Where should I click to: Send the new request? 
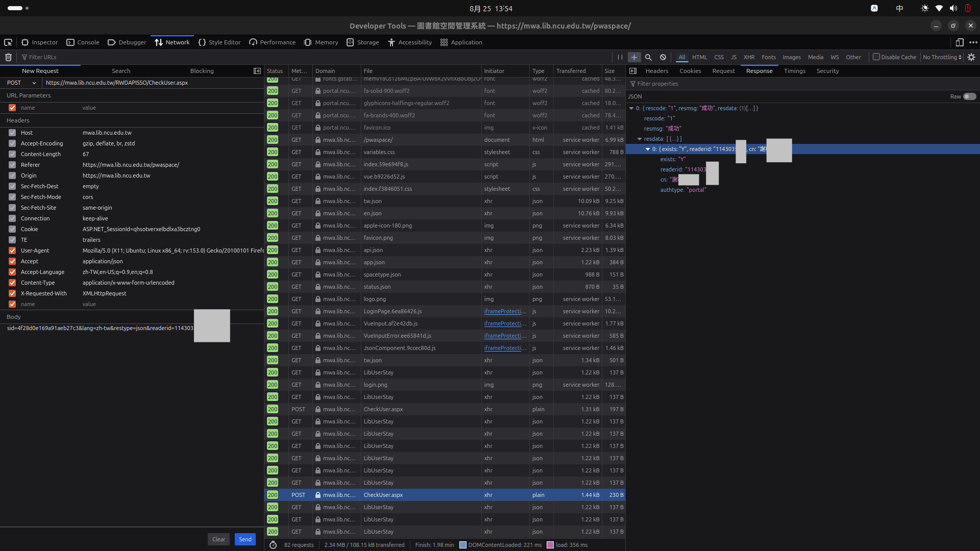click(x=245, y=539)
